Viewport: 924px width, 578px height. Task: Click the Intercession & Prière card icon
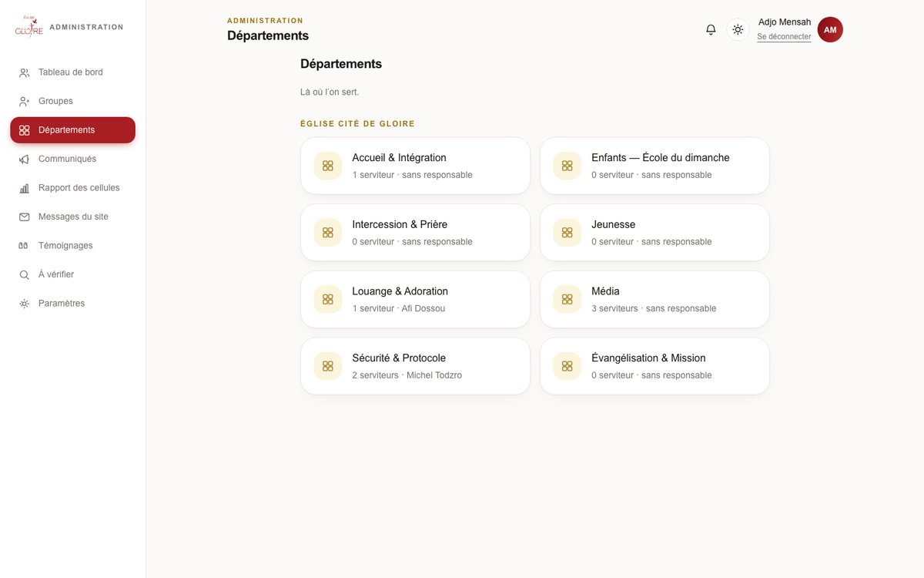coord(328,233)
